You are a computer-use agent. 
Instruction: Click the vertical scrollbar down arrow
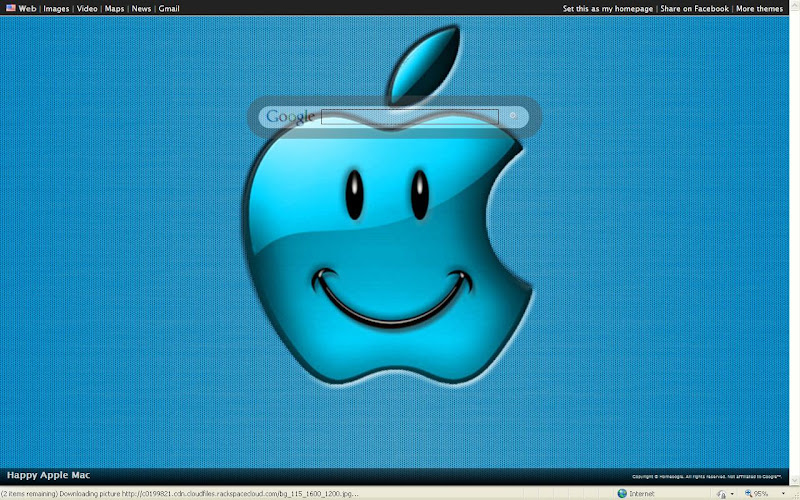click(x=794, y=480)
